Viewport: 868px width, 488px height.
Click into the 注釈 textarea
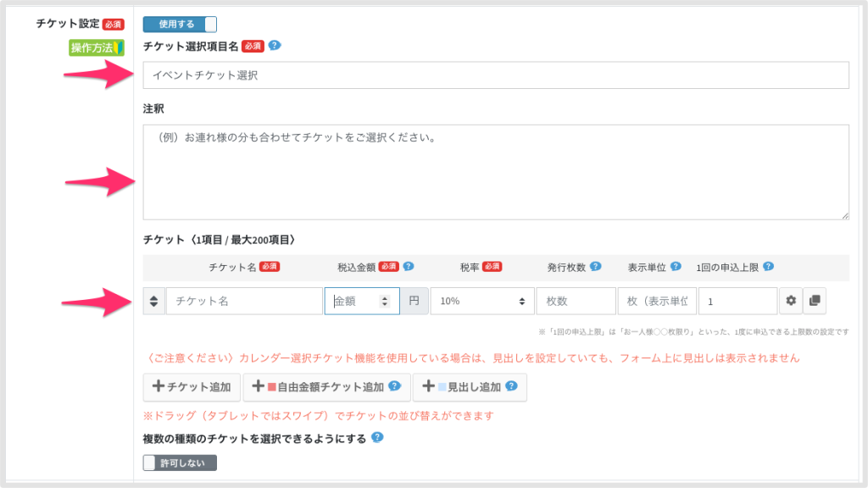tap(495, 172)
